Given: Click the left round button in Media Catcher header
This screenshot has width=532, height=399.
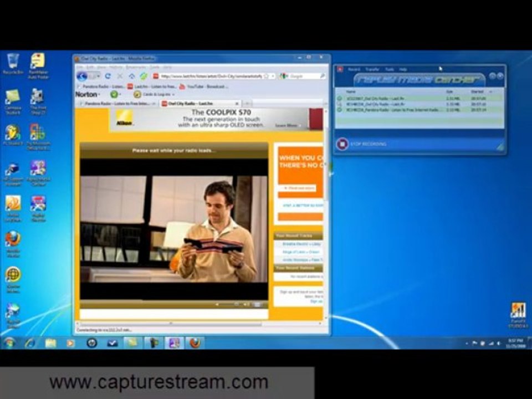Looking at the screenshot, I should pos(492,76).
